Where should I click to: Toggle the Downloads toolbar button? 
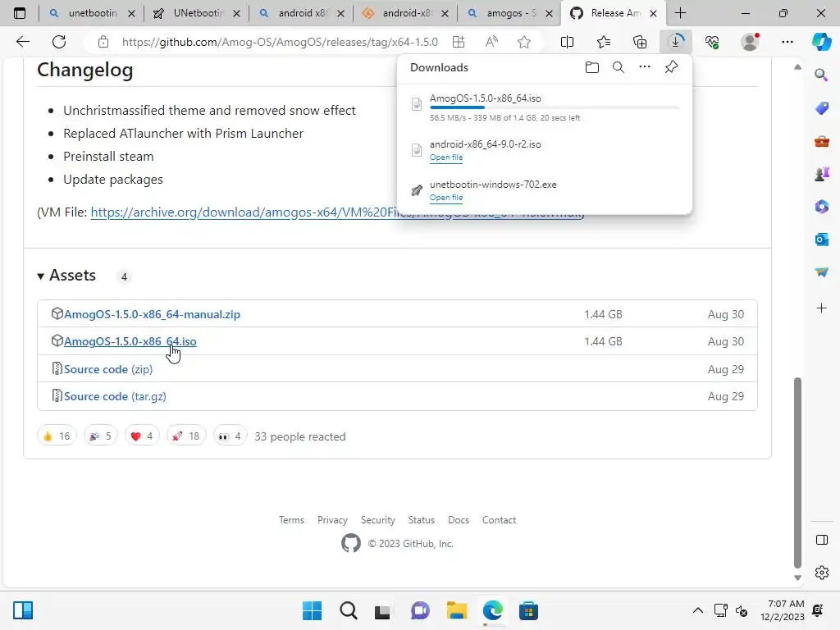(x=676, y=41)
